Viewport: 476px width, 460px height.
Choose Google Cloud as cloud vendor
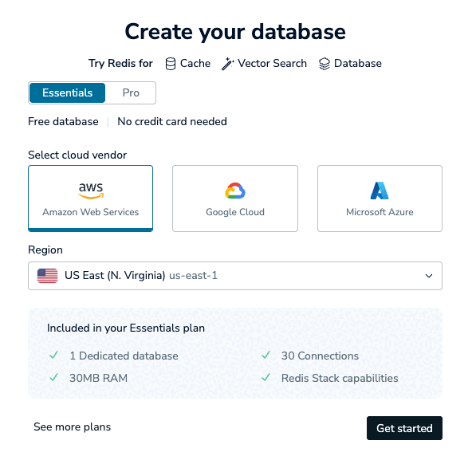[x=235, y=199]
